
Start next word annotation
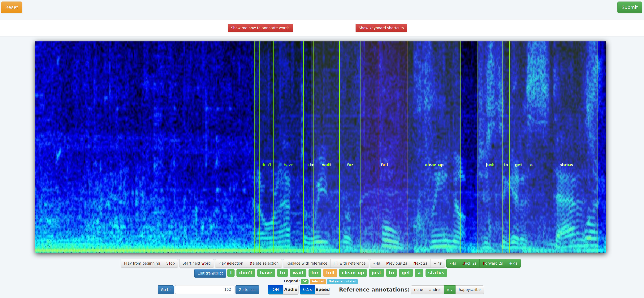point(196,263)
